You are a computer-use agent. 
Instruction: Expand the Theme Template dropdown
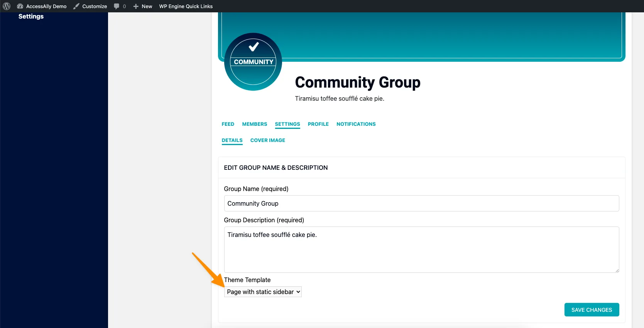click(x=263, y=292)
